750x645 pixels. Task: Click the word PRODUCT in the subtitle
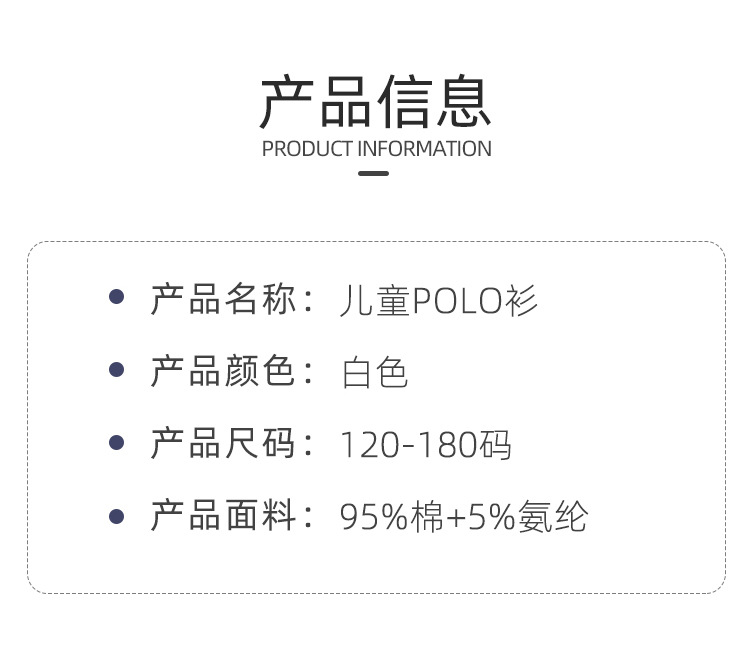pos(307,149)
